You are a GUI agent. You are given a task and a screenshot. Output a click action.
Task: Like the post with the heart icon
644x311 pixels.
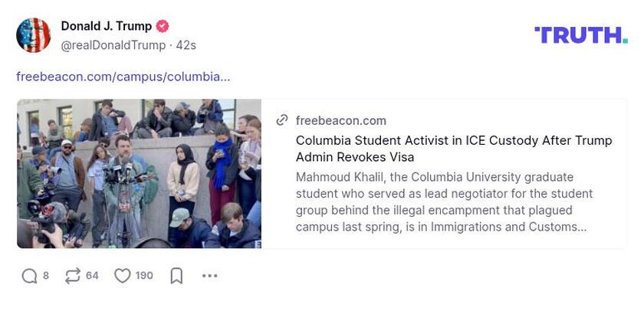[x=123, y=276]
